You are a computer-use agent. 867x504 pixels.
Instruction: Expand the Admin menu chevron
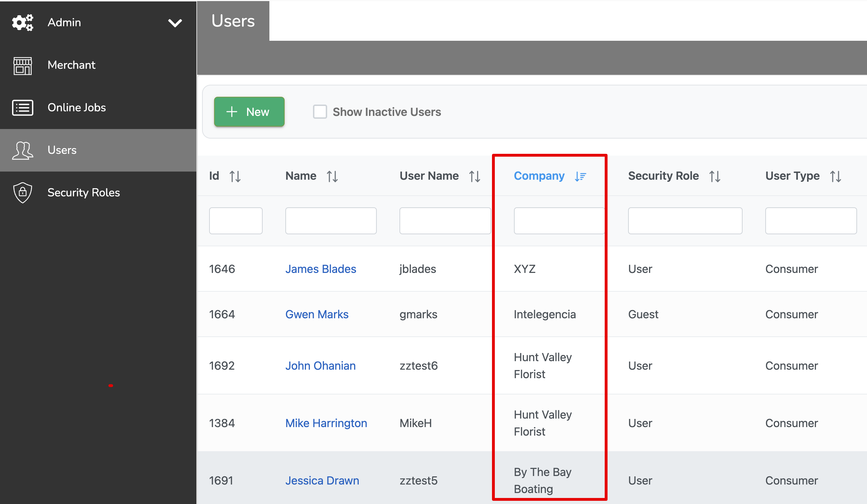tap(175, 23)
